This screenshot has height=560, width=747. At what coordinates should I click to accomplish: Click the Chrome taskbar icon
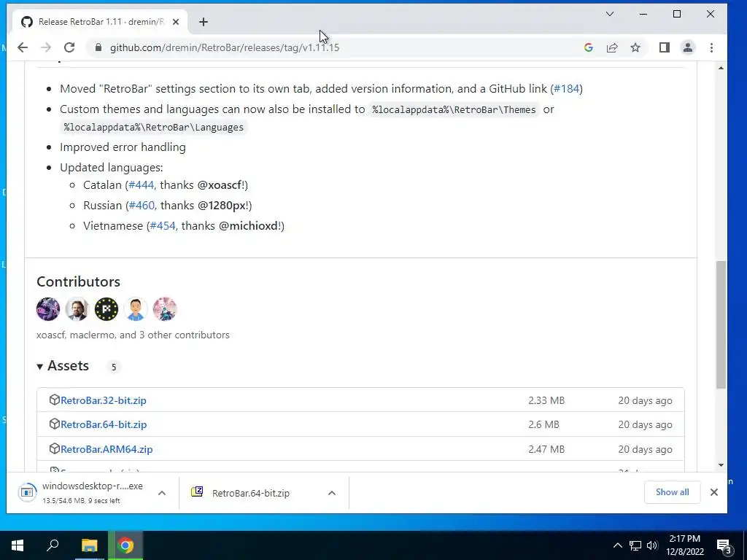tap(125, 545)
